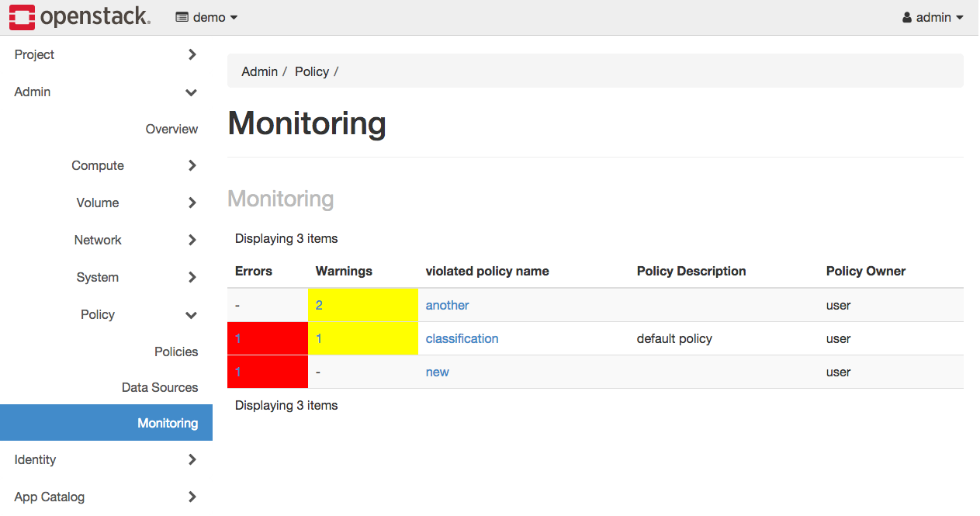Click the Policy breadcrumb link
980x516 pixels.
coord(312,71)
